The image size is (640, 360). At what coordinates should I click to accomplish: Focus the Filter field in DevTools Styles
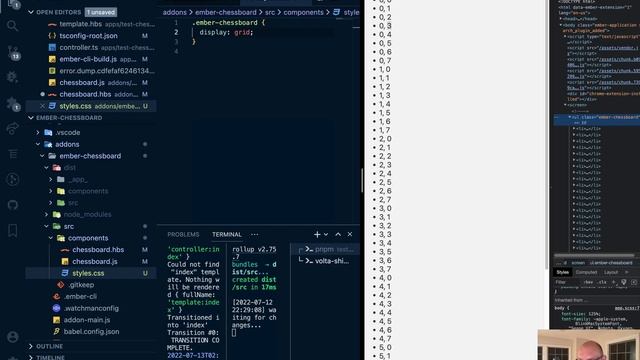[x=567, y=282]
